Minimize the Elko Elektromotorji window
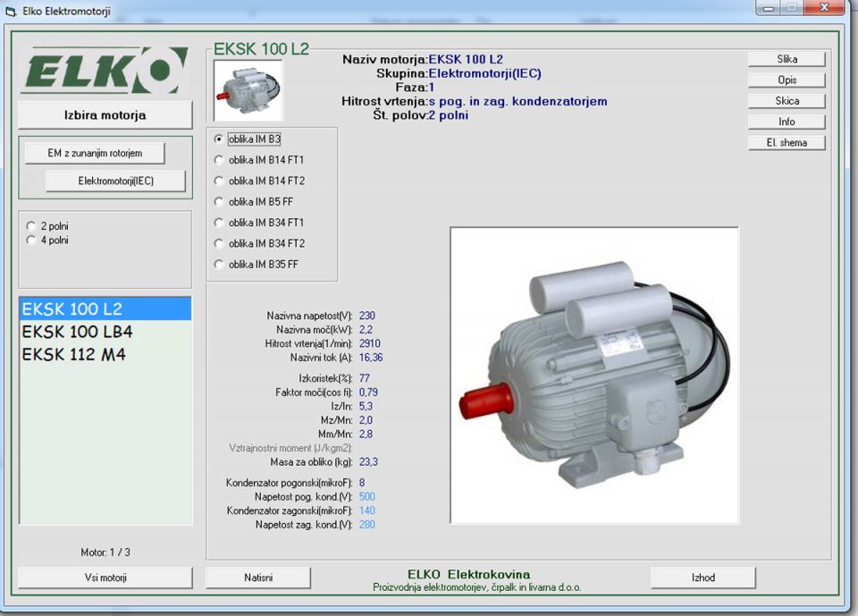 click(768, 8)
